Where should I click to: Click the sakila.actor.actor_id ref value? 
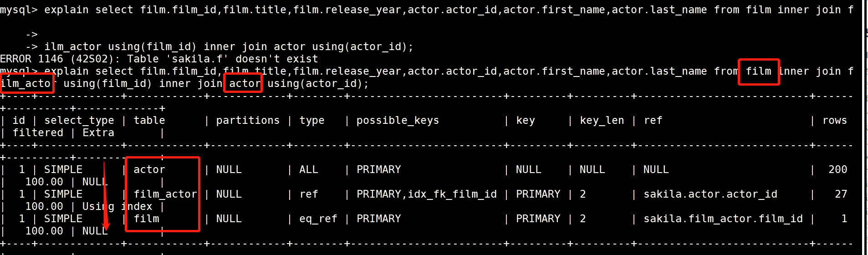(x=710, y=194)
